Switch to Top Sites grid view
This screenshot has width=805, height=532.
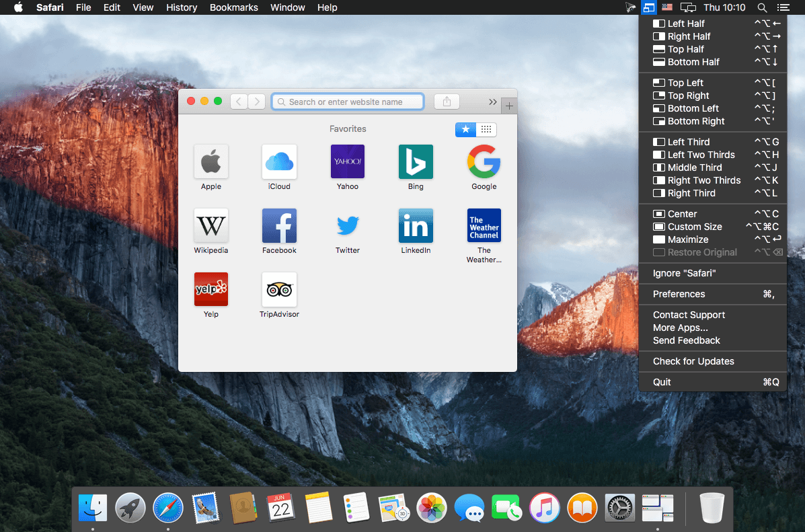point(486,129)
